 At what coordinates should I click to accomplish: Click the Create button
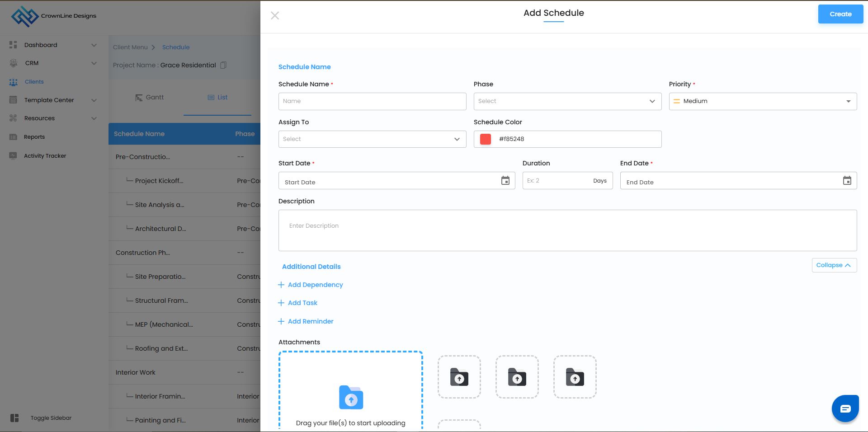point(840,14)
